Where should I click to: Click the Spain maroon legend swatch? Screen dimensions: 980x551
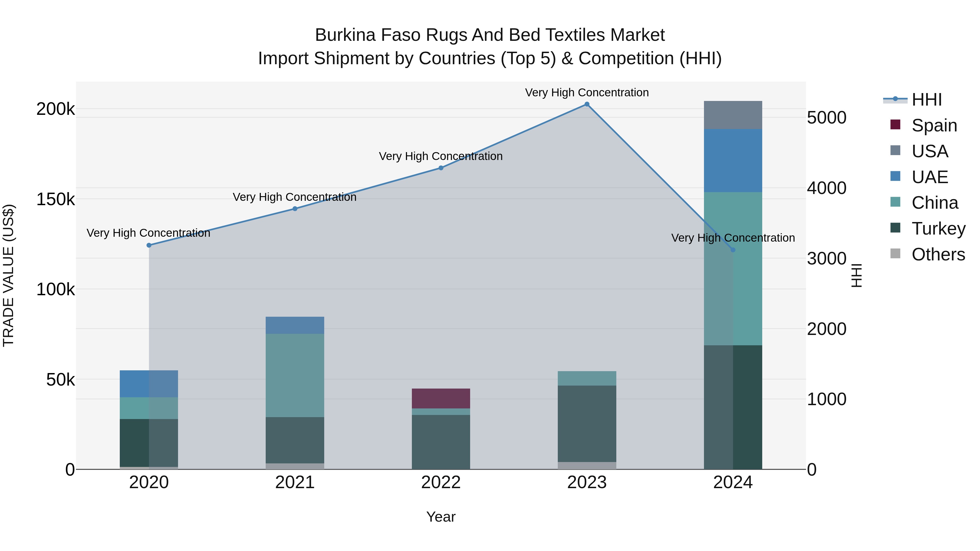(896, 124)
